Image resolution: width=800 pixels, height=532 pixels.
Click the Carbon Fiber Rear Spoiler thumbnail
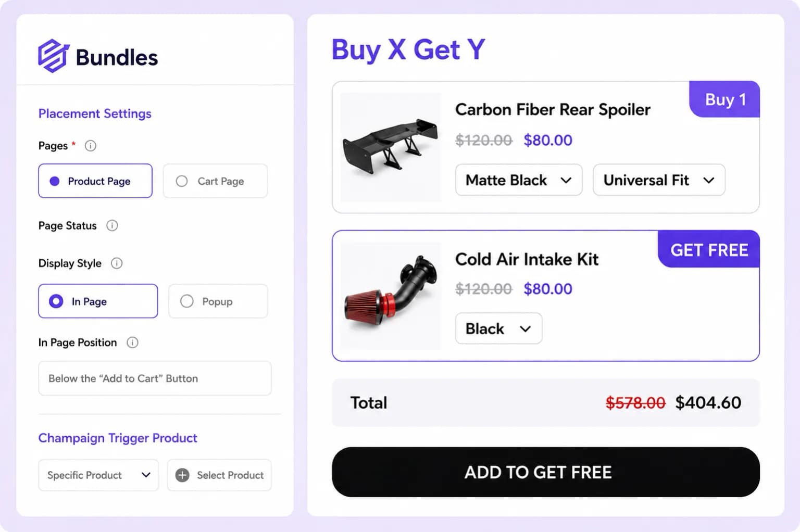391,147
